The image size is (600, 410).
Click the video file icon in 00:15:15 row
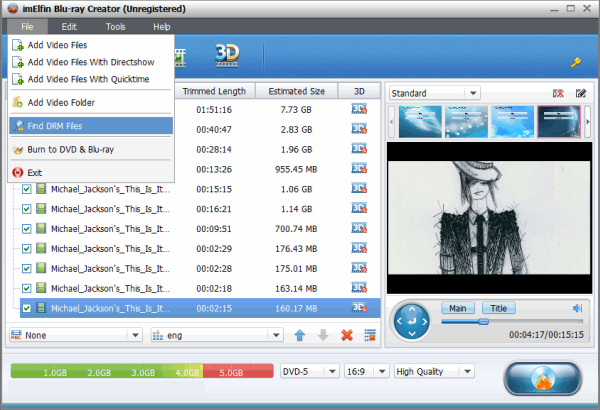point(41,189)
